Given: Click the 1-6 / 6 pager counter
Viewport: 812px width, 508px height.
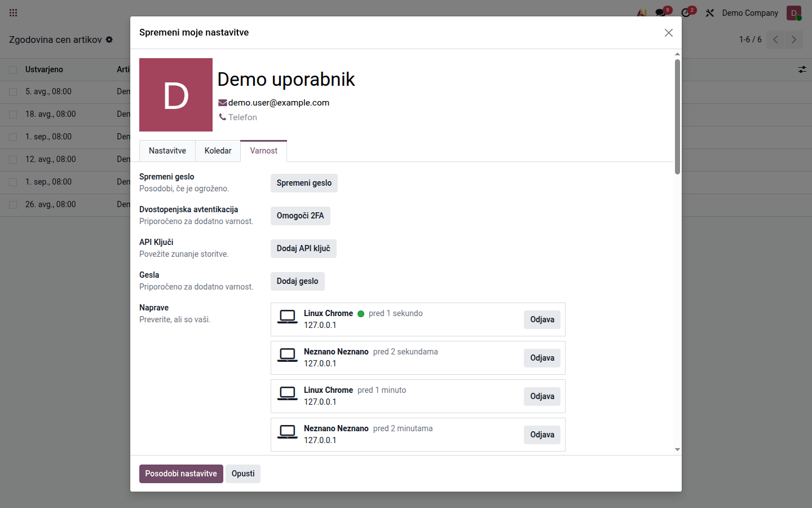Looking at the screenshot, I should (x=750, y=40).
